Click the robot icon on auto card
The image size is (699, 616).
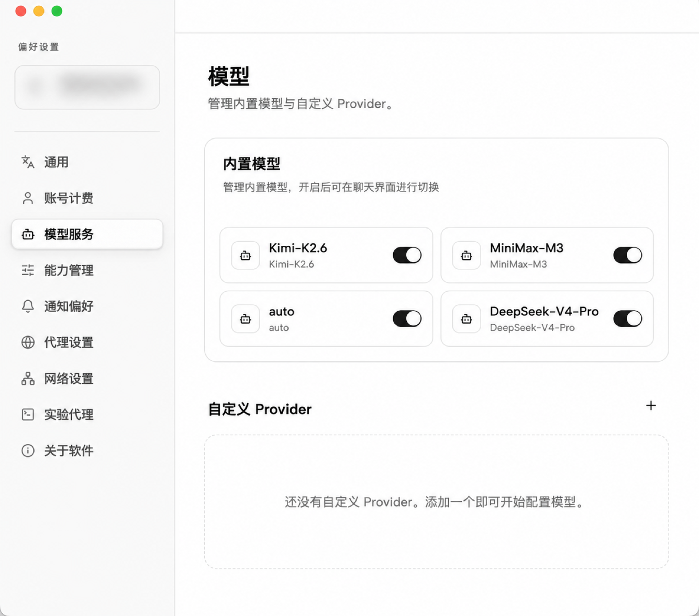pos(245,319)
